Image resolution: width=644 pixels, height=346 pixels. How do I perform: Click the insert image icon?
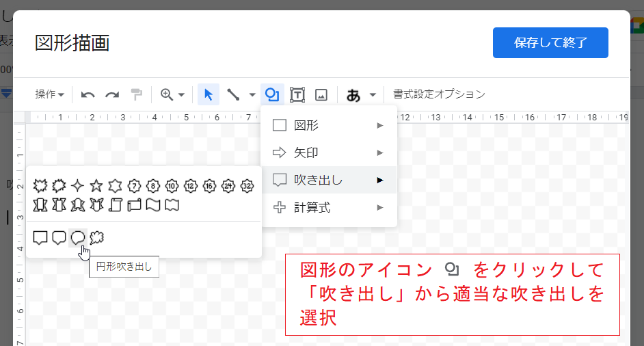[321, 94]
